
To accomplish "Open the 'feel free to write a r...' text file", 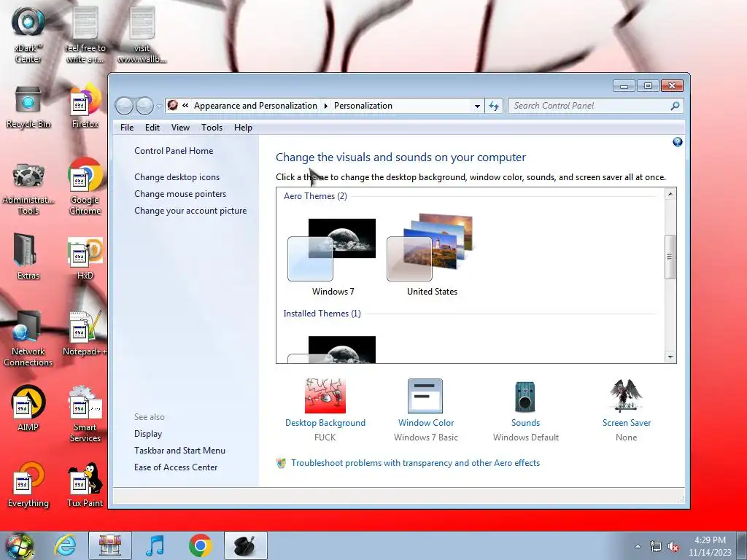I will [x=85, y=34].
